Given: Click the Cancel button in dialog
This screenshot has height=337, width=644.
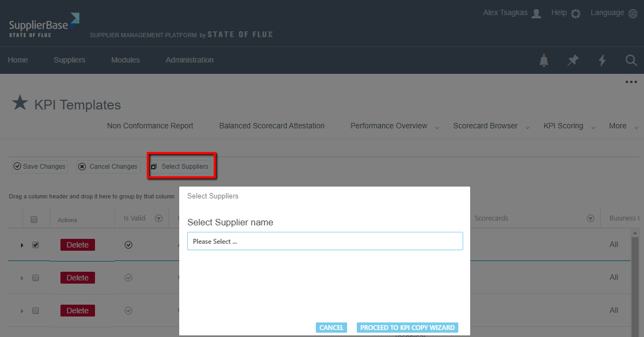Looking at the screenshot, I should pyautogui.click(x=331, y=327).
